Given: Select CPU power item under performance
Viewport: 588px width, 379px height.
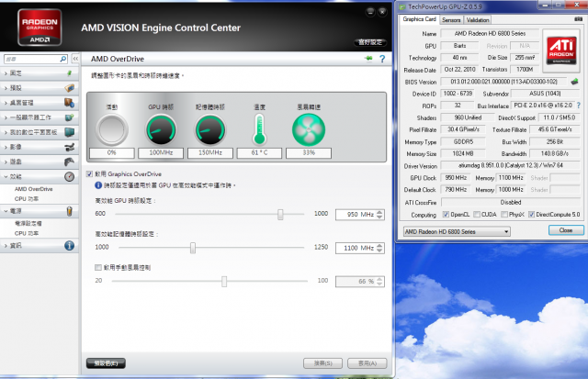Looking at the screenshot, I should coord(27,199).
